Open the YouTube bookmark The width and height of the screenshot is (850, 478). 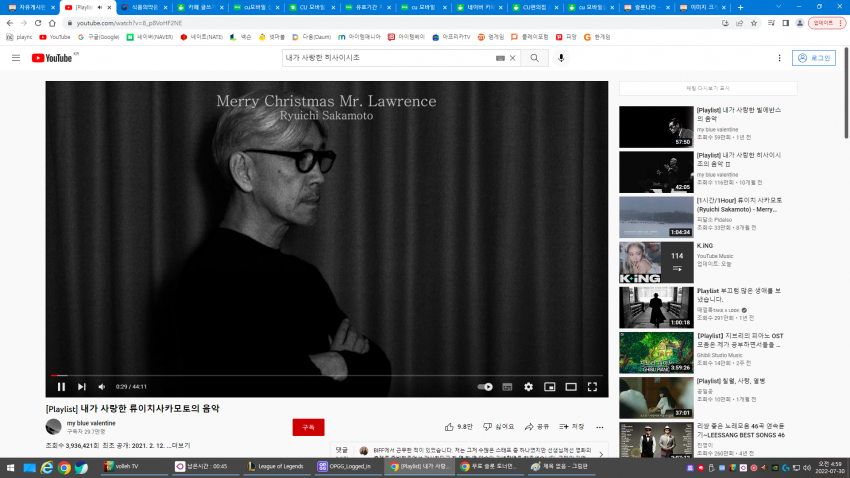[x=55, y=37]
